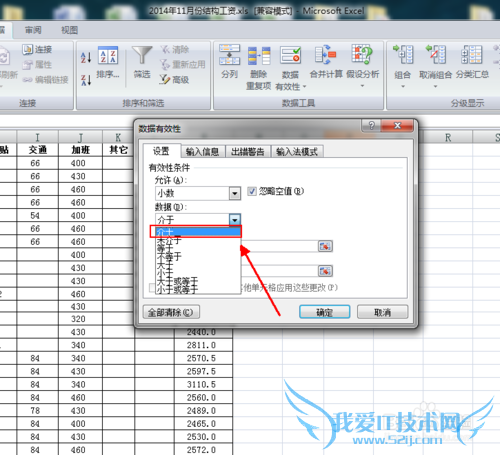Click 全部清除 button
500x455 pixels.
coord(171,312)
